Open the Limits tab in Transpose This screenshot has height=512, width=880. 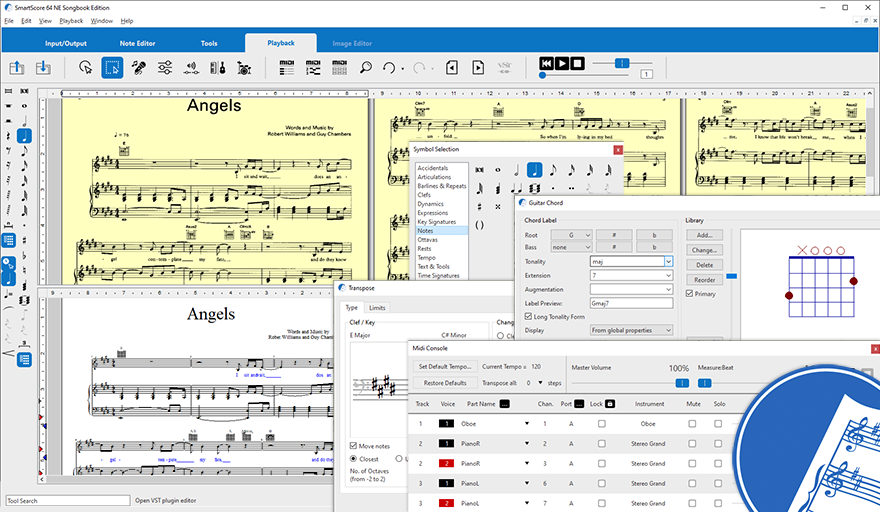377,308
